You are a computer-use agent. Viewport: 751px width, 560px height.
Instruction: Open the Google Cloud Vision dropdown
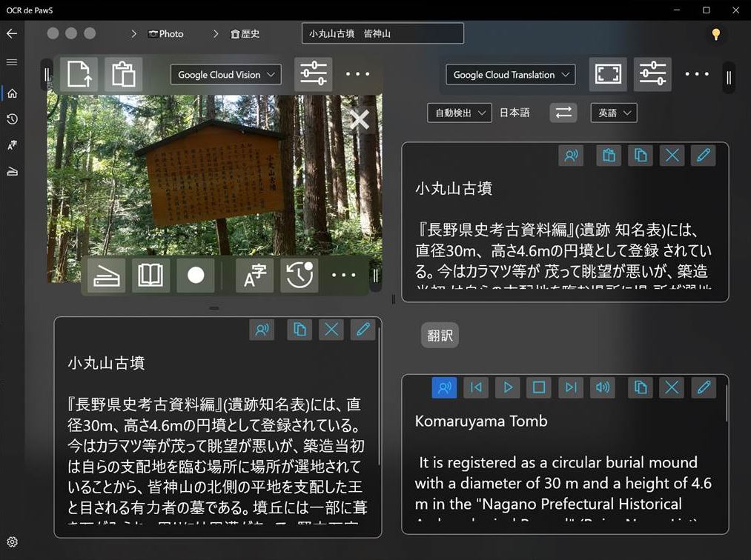pos(225,75)
